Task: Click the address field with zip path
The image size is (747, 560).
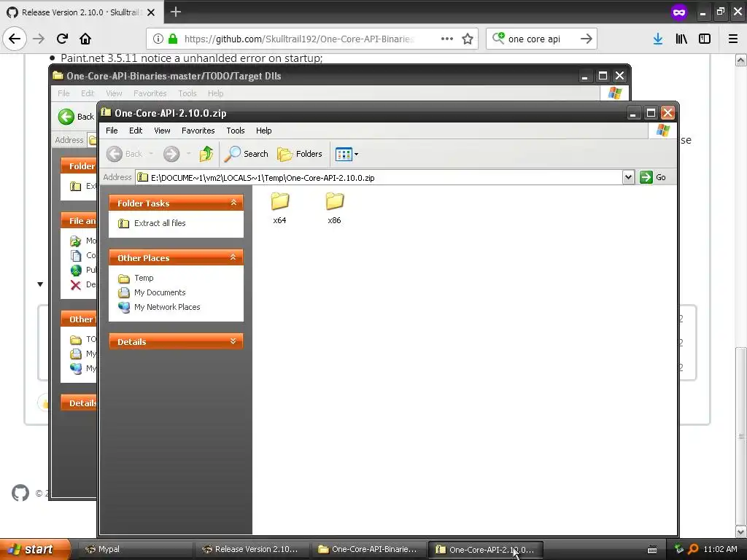Action: tap(379, 178)
